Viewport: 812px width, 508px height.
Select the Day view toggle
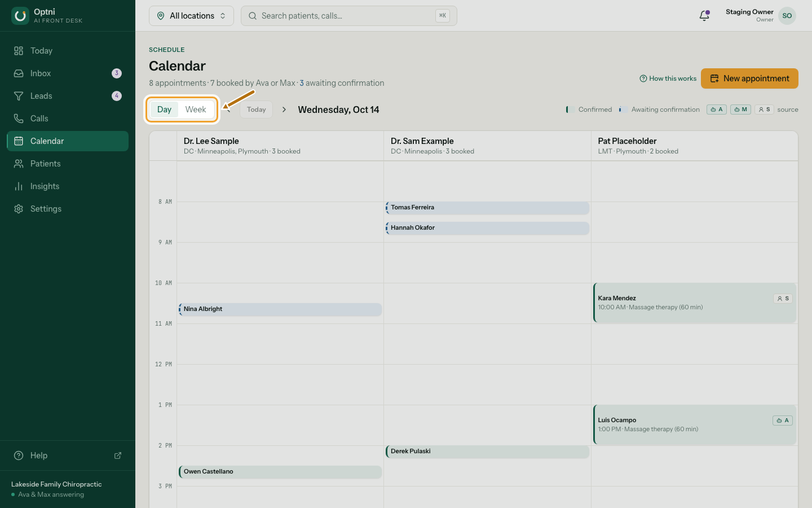click(x=164, y=110)
